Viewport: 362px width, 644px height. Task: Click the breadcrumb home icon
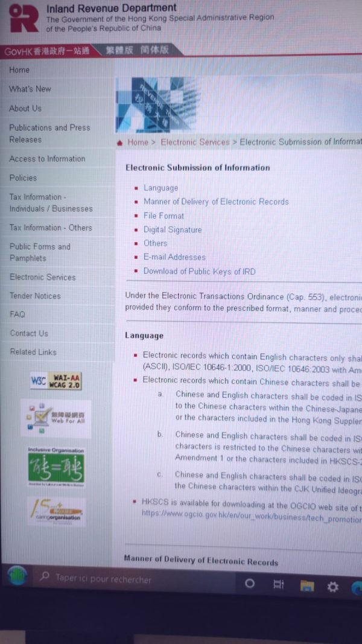pos(120,143)
